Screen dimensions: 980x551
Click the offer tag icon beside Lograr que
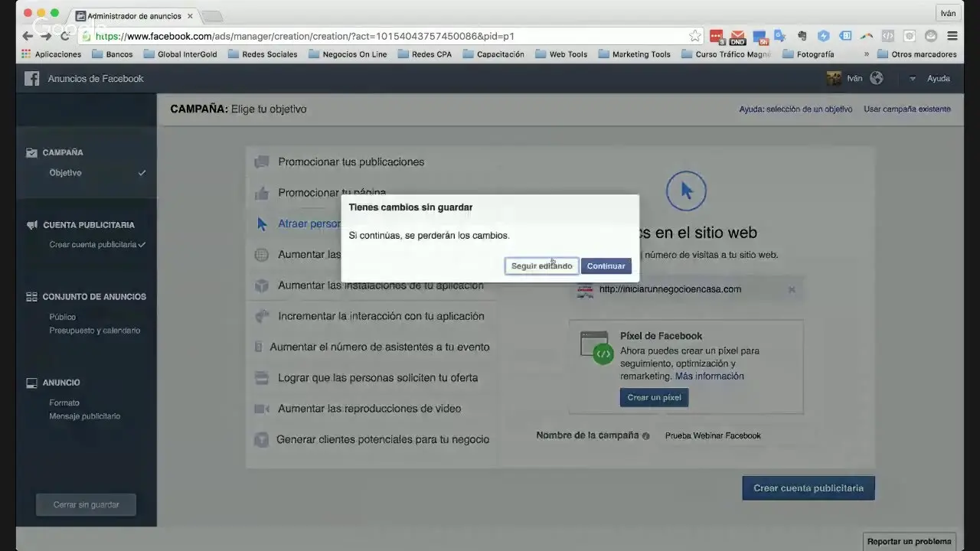point(262,377)
